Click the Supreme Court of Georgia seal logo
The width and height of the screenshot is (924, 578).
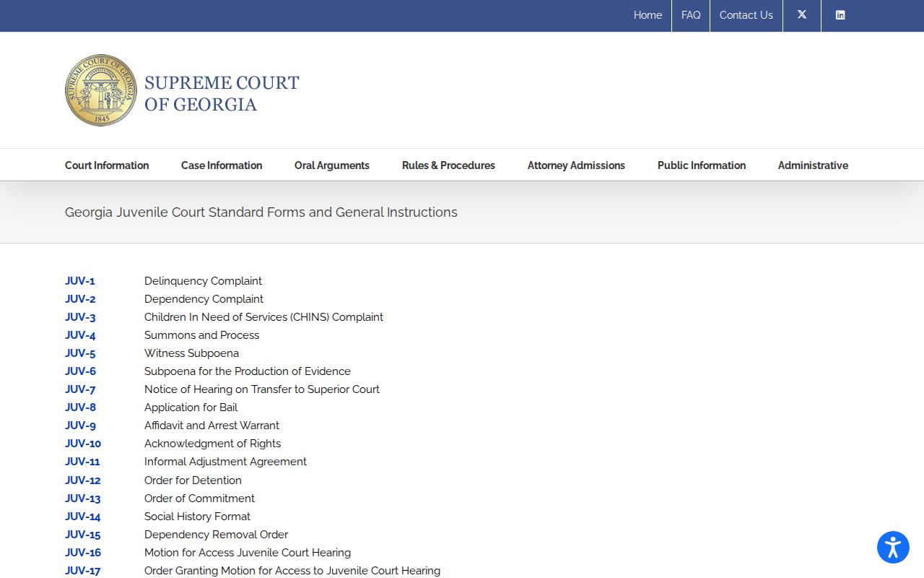click(101, 90)
